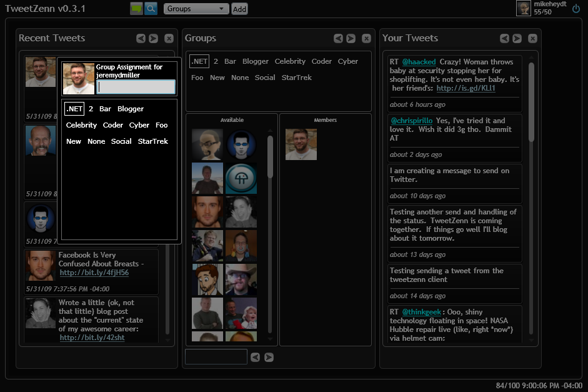Click left arrow in Your Tweets header

504,38
